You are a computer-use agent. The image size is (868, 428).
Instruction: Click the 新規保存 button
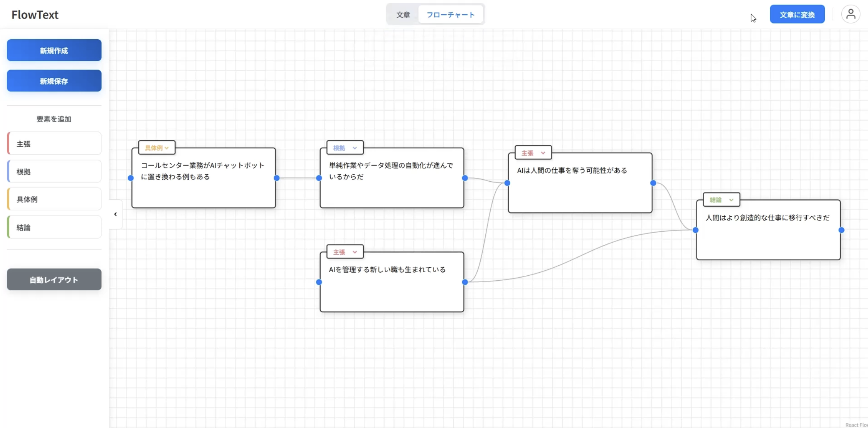(54, 81)
